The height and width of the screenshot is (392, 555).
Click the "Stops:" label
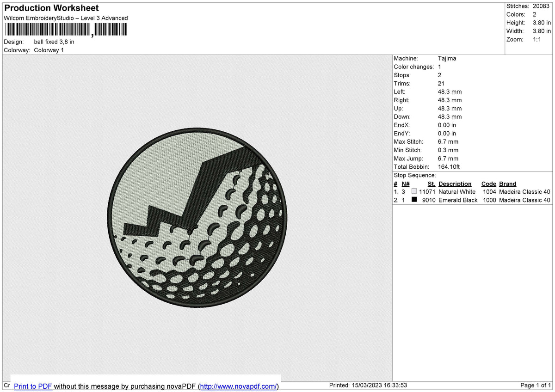pos(402,75)
